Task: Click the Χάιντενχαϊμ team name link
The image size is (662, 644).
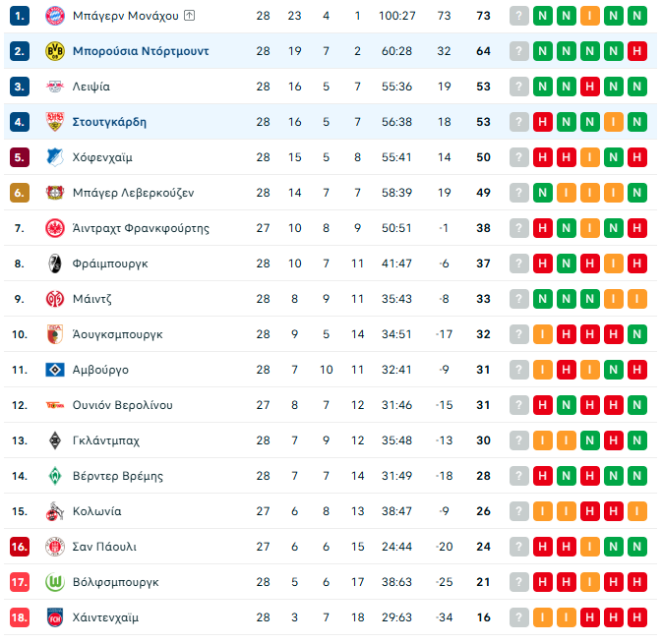Action: (x=105, y=617)
